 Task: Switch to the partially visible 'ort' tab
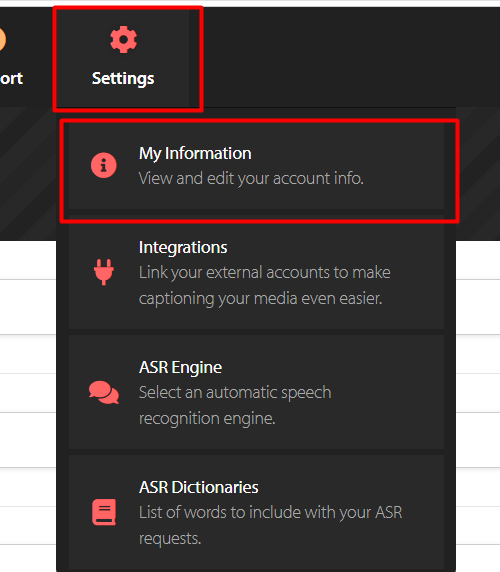point(11,78)
